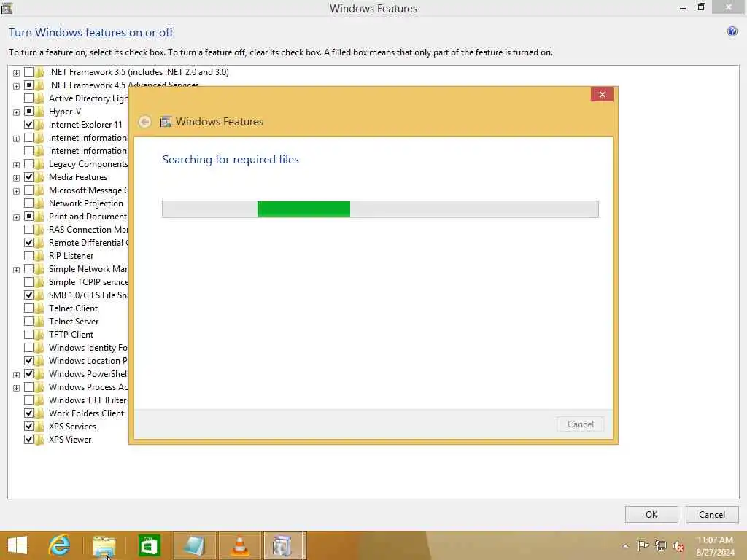Launch Internet Explorer from taskbar
Screen dimensions: 747x560
point(60,545)
